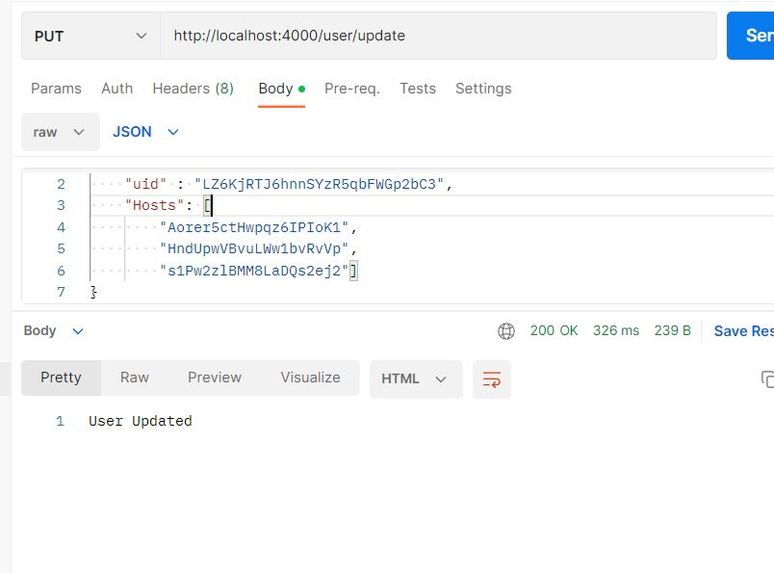Click line number 7 in editor
The width and height of the screenshot is (774, 573).
(x=61, y=292)
